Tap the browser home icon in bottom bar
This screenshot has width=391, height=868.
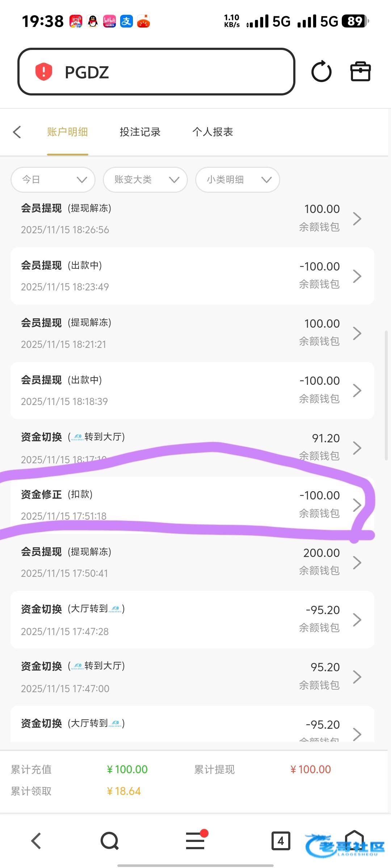point(354,841)
